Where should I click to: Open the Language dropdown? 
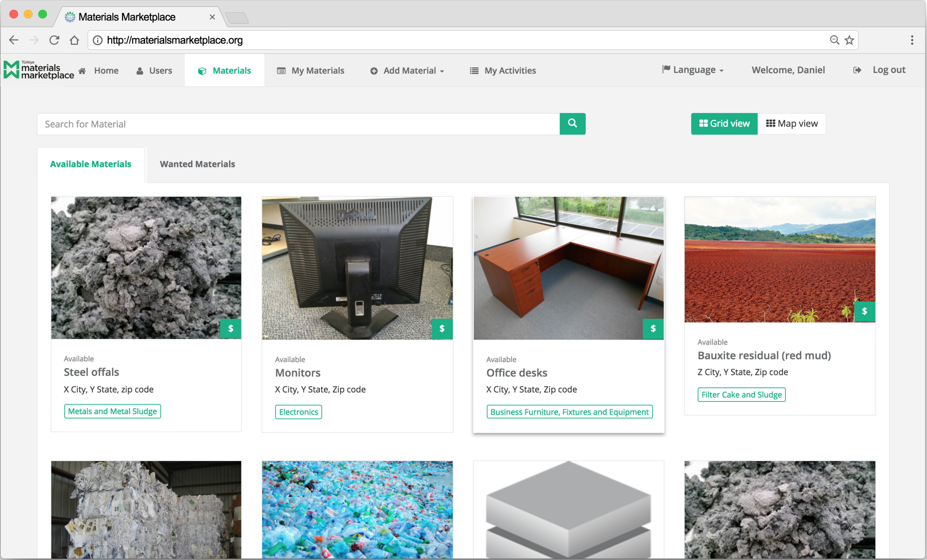tap(693, 70)
